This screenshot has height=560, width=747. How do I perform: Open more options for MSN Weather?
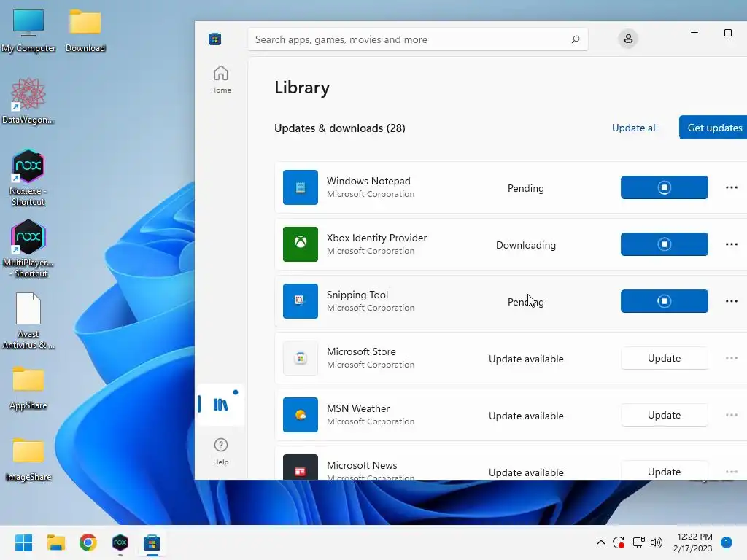pyautogui.click(x=731, y=415)
